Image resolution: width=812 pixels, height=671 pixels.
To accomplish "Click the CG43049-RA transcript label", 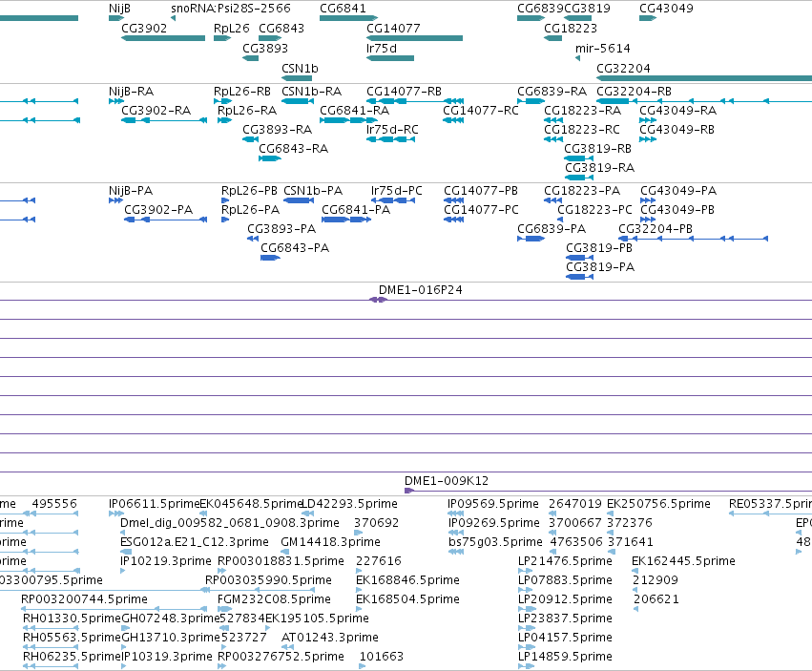I will 677,111.
